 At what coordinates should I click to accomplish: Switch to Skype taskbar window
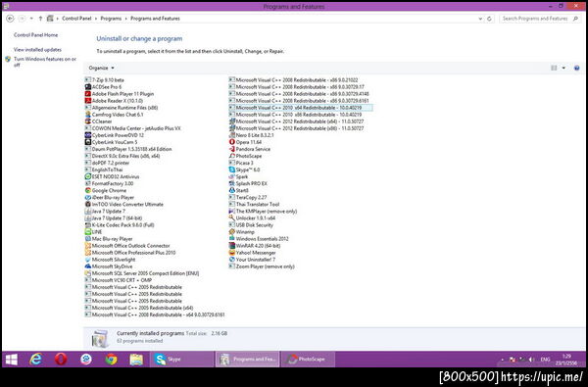click(182, 360)
